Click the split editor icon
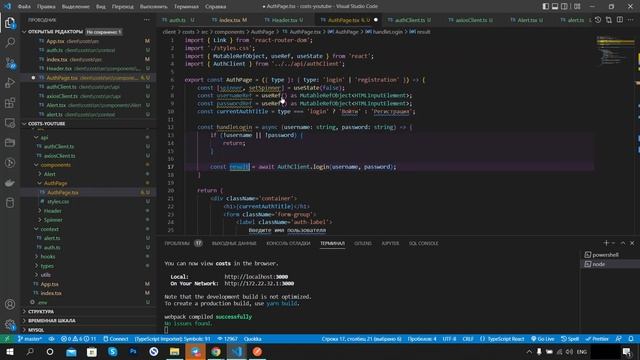The height and width of the screenshot is (360, 640). point(620,20)
